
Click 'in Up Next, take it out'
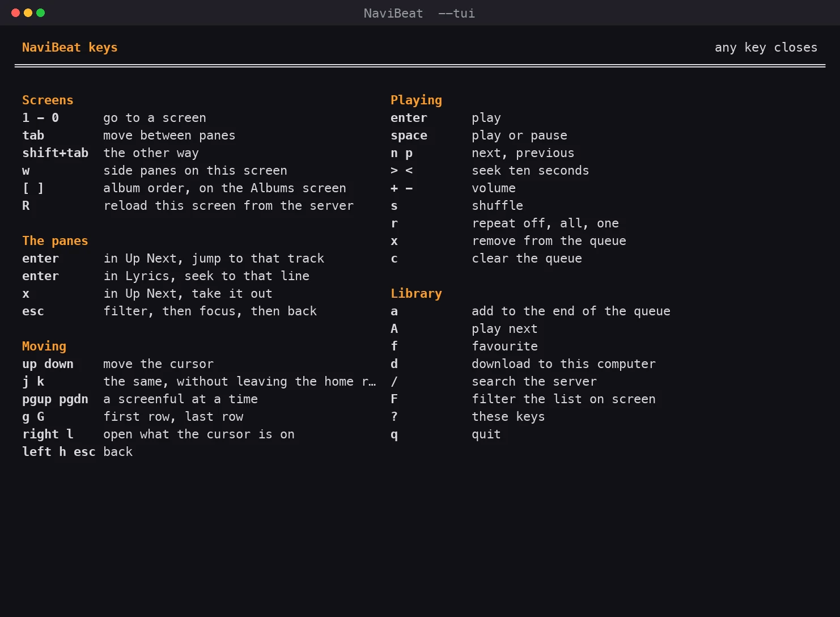tap(188, 294)
